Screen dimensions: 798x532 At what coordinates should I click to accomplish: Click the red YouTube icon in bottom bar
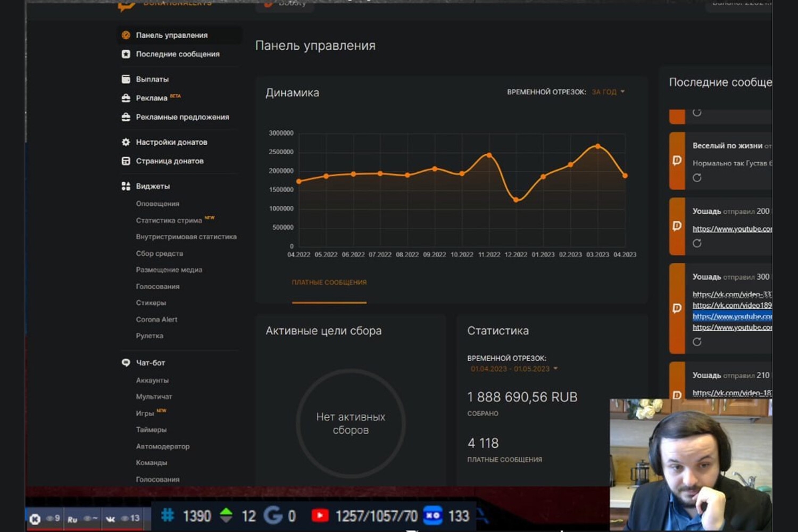click(x=320, y=516)
